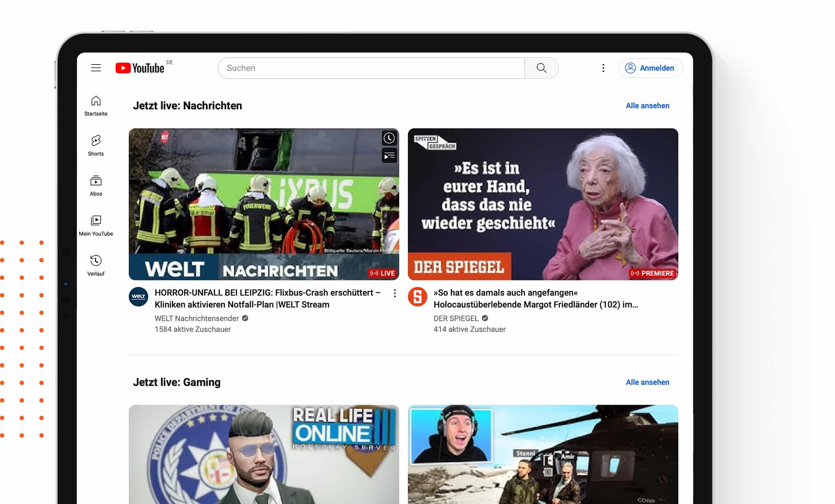Focus the Suchen search field
835x504 pixels.
click(371, 68)
